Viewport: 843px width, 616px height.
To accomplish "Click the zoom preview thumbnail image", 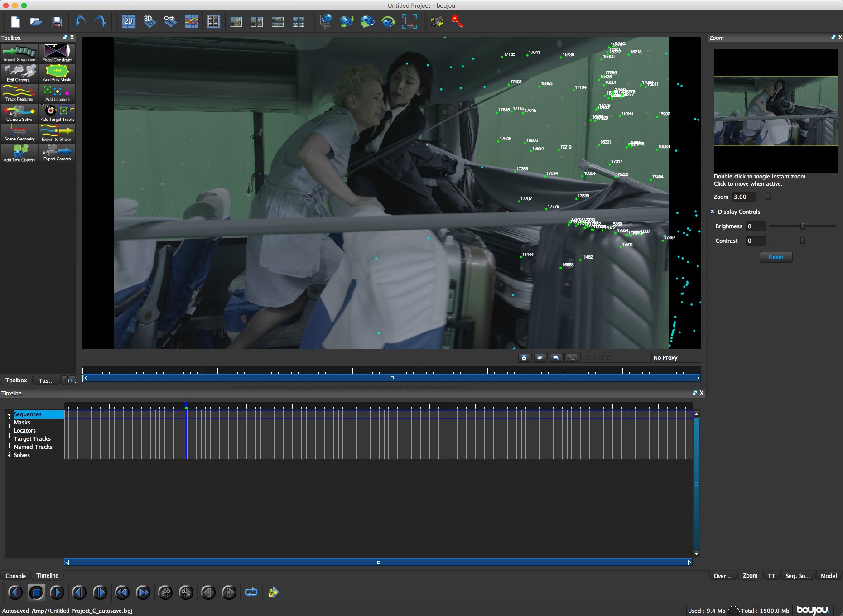I will point(776,111).
